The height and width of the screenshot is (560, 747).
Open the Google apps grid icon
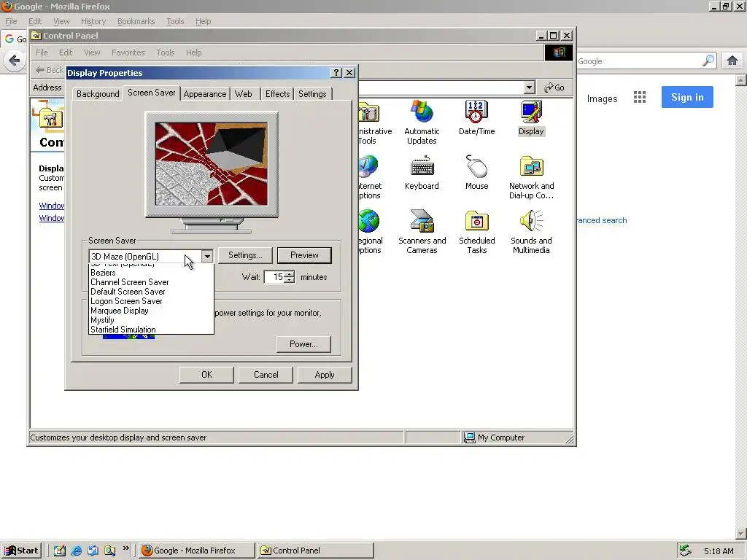[x=639, y=98]
